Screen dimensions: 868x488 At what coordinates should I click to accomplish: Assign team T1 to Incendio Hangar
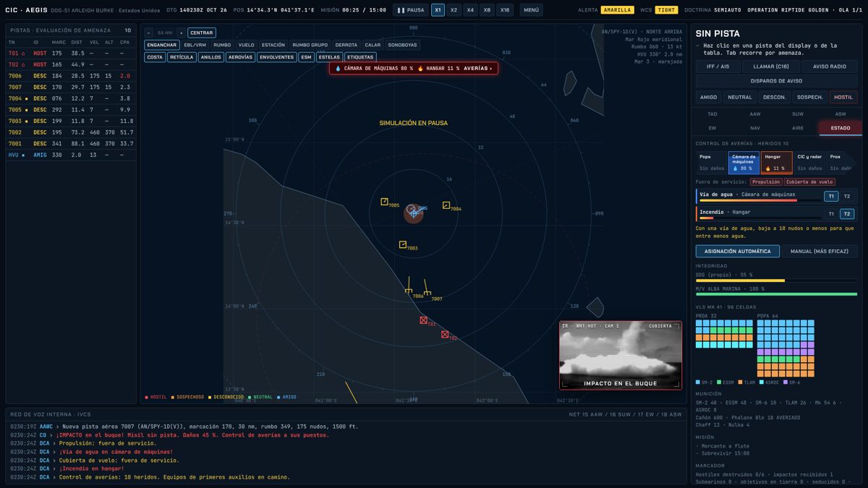pos(831,214)
